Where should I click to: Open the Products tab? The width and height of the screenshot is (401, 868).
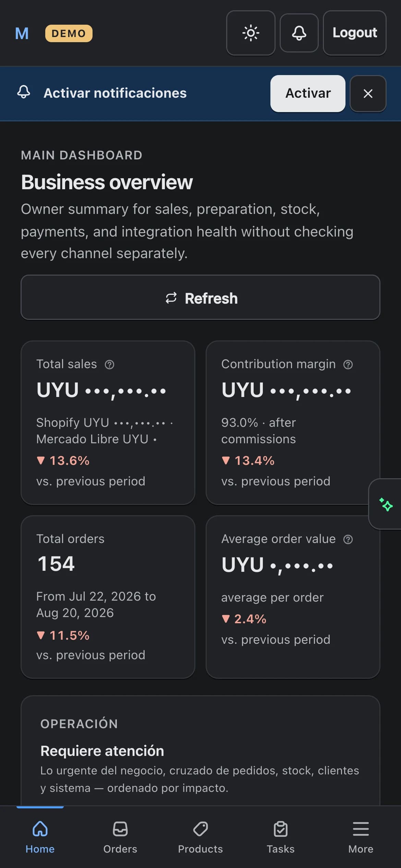pos(200,837)
